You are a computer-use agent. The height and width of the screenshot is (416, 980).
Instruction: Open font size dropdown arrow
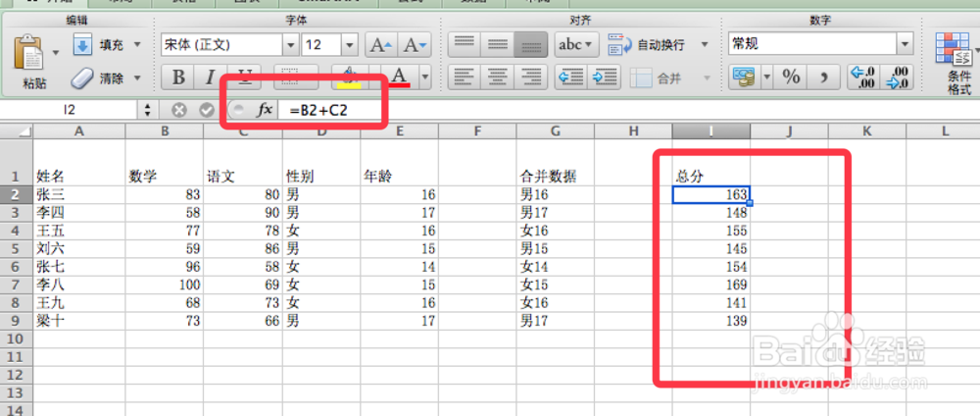point(350,45)
